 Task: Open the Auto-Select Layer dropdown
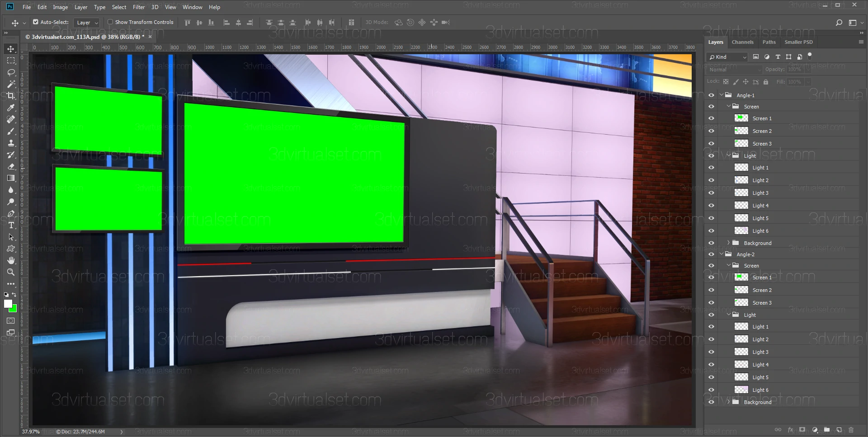[86, 23]
